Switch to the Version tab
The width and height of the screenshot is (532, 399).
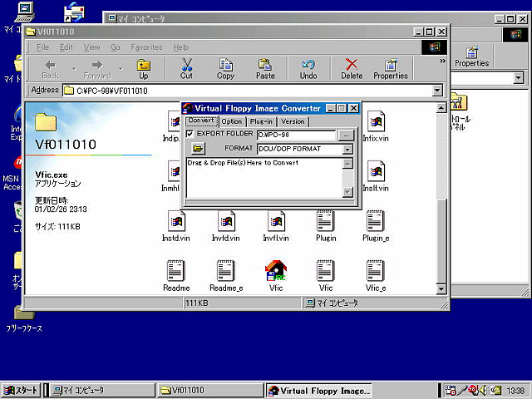[x=293, y=121]
